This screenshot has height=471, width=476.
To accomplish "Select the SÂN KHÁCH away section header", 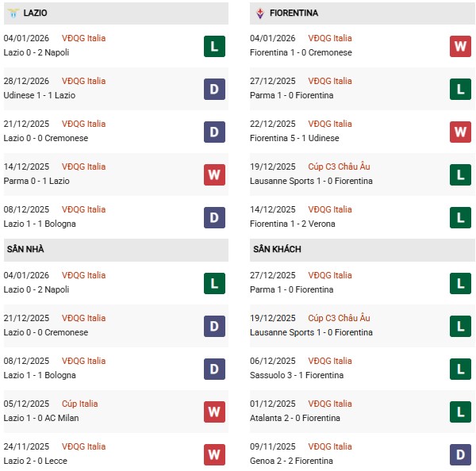I will tap(277, 249).
